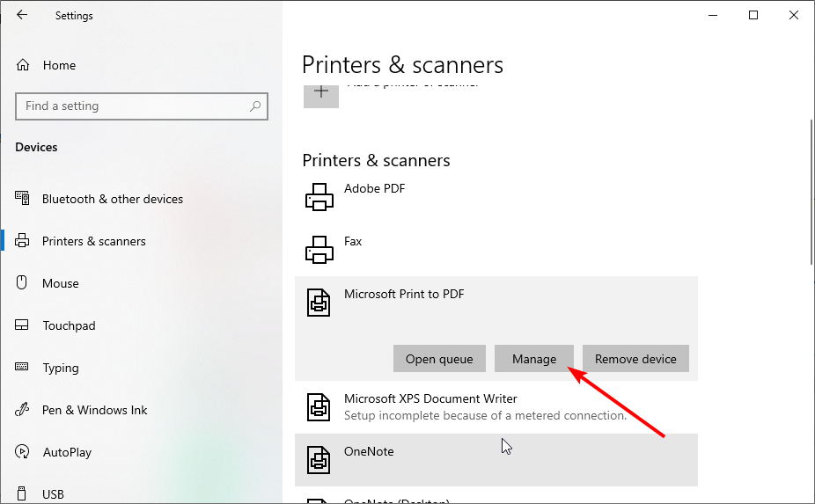Click the Mouse icon in sidebar
Viewport: 815px width, 504px height.
(21, 282)
